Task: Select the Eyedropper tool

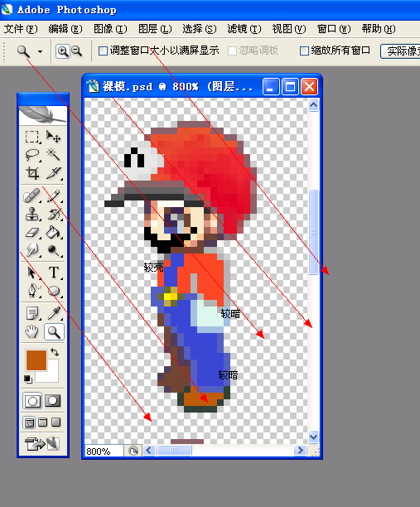Action: (x=53, y=313)
